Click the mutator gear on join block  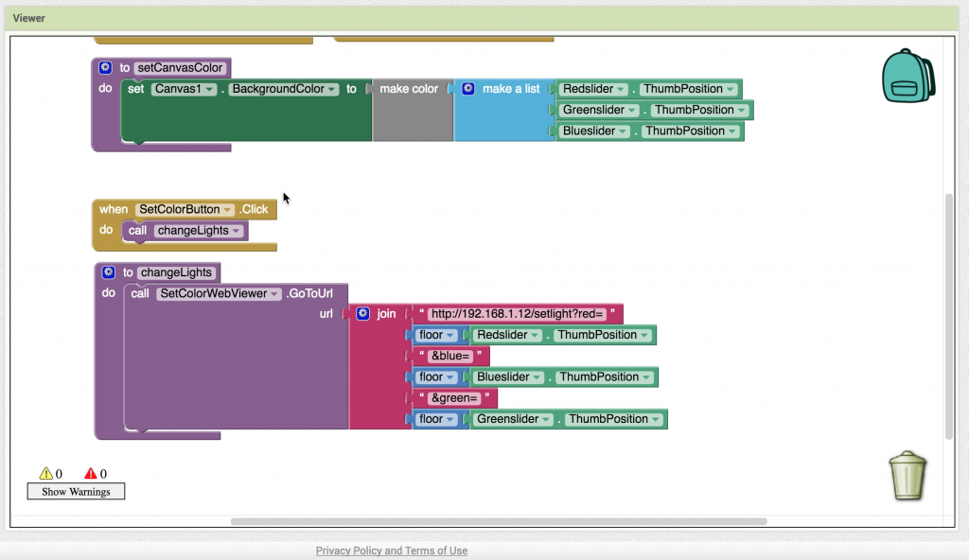pos(362,314)
